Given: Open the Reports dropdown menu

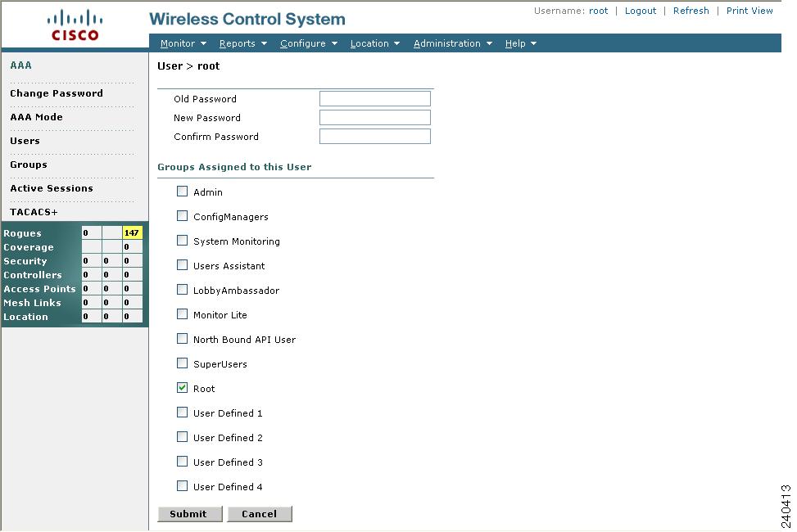Looking at the screenshot, I should tap(243, 43).
